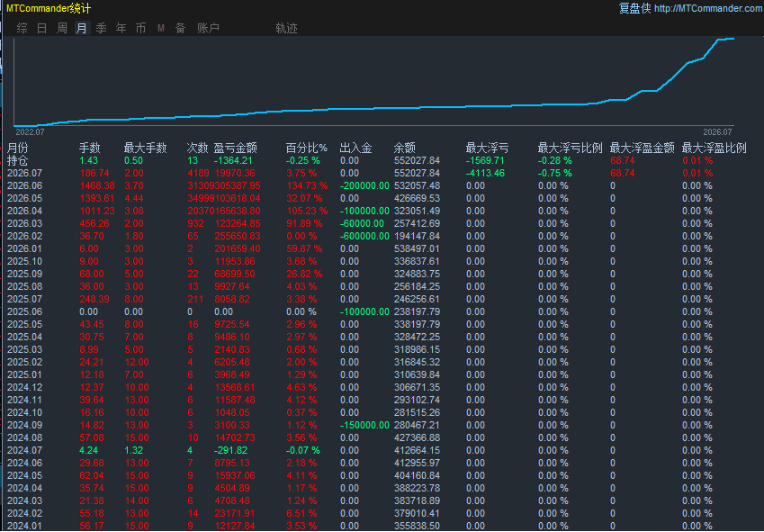
Task: Select the 2024.07 losing month row
Action: pyautogui.click(x=382, y=450)
